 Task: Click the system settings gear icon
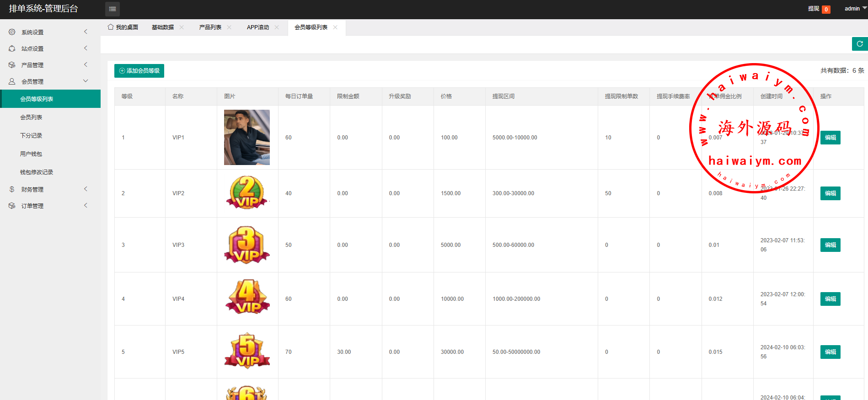tap(12, 32)
